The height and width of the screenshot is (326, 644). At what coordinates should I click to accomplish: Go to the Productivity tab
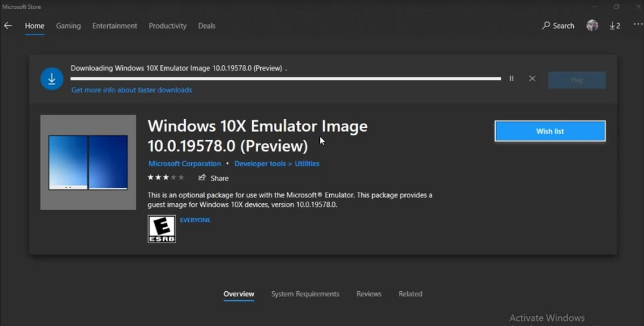coord(167,26)
